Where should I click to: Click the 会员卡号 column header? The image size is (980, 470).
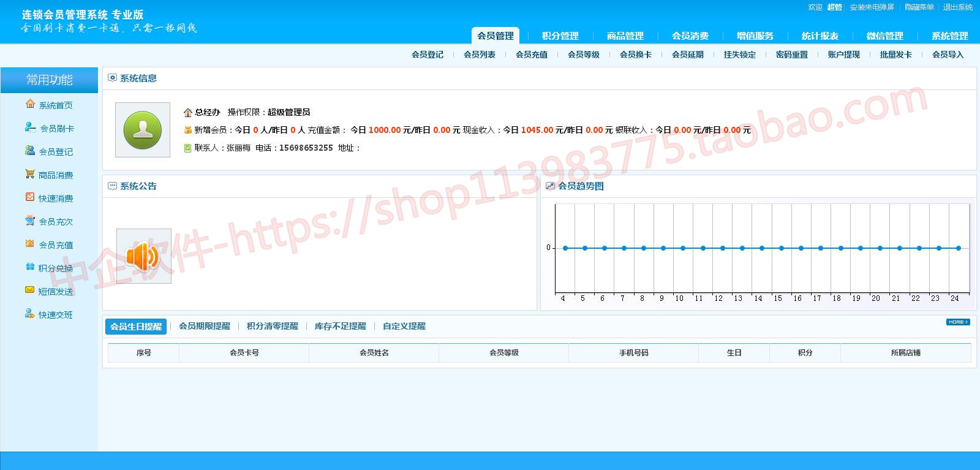pos(244,353)
